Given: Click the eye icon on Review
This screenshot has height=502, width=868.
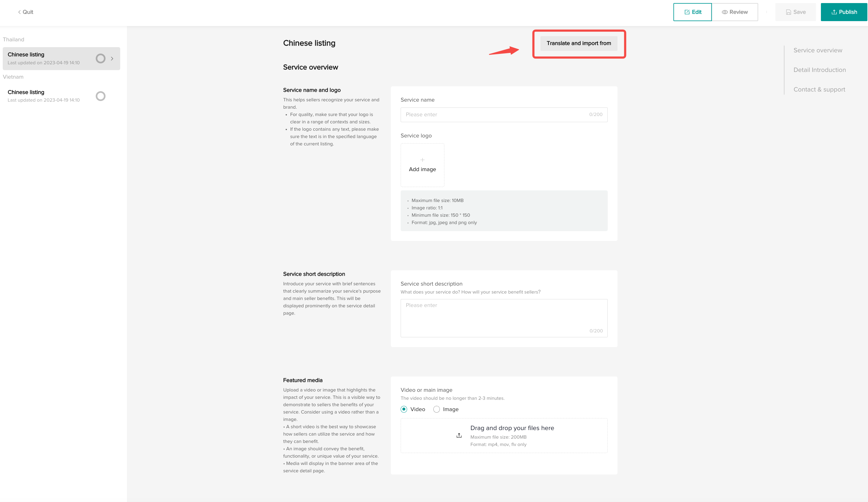Looking at the screenshot, I should [725, 12].
